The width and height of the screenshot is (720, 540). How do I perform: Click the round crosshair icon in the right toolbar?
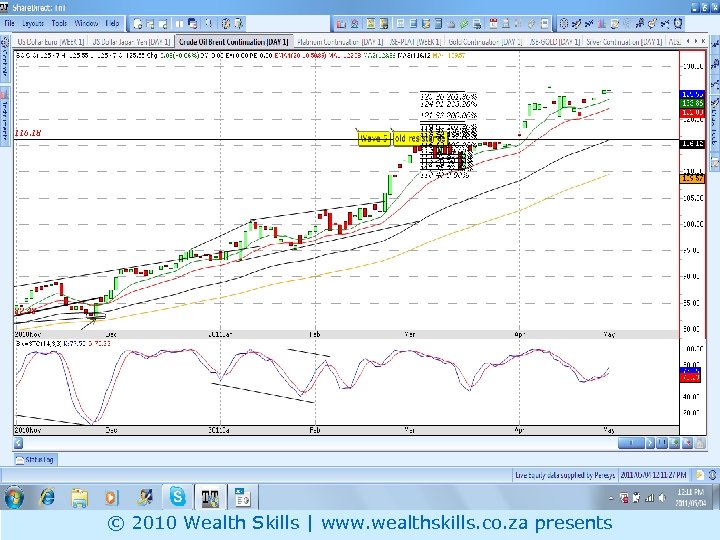tap(564, 23)
